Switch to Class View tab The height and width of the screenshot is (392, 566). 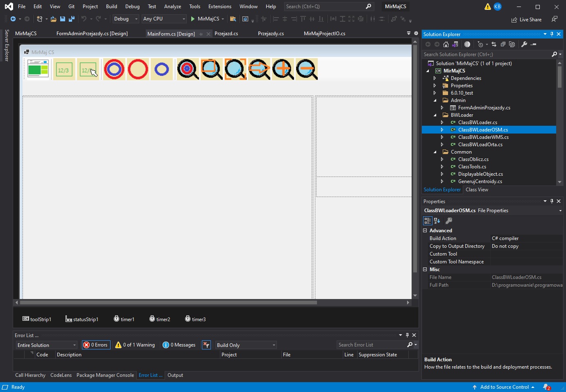click(477, 190)
